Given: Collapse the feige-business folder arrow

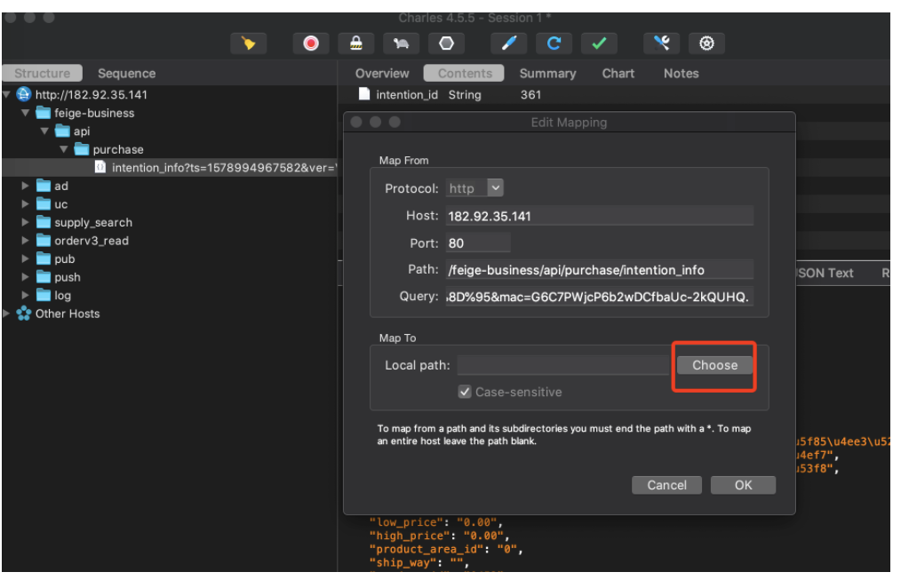Looking at the screenshot, I should (x=25, y=113).
